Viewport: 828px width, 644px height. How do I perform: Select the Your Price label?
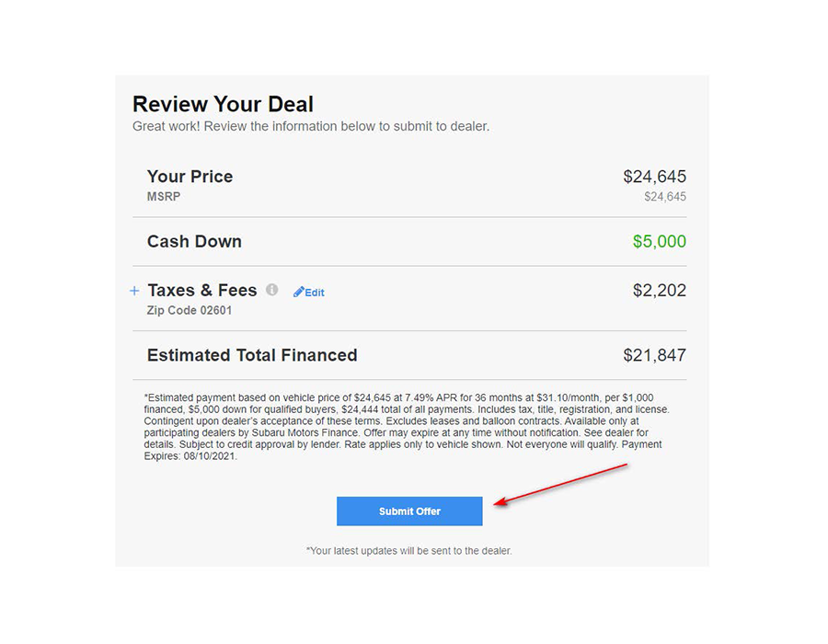click(190, 177)
